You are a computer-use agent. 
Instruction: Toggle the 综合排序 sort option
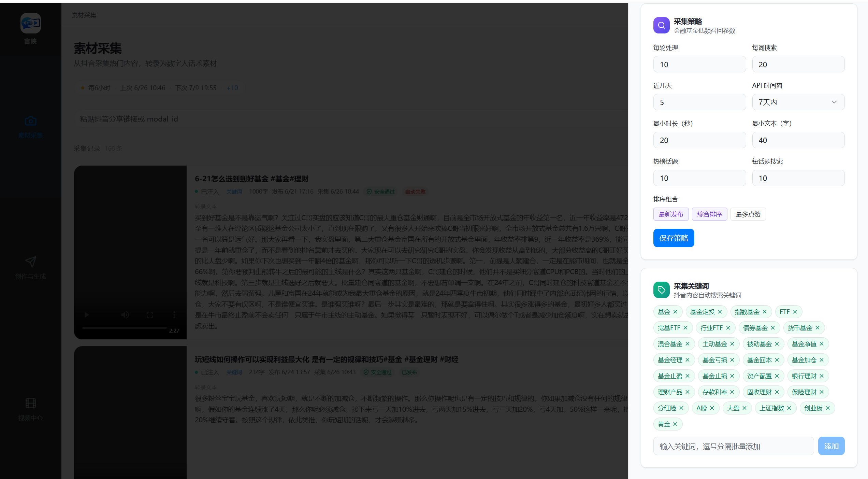tap(709, 214)
